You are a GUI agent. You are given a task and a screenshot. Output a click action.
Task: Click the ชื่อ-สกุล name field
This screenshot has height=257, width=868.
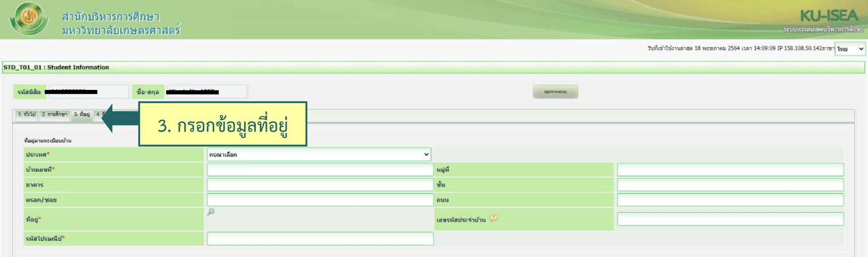point(206,92)
